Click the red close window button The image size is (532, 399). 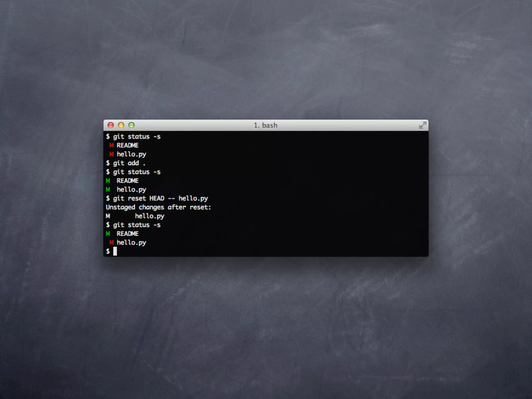[111, 125]
